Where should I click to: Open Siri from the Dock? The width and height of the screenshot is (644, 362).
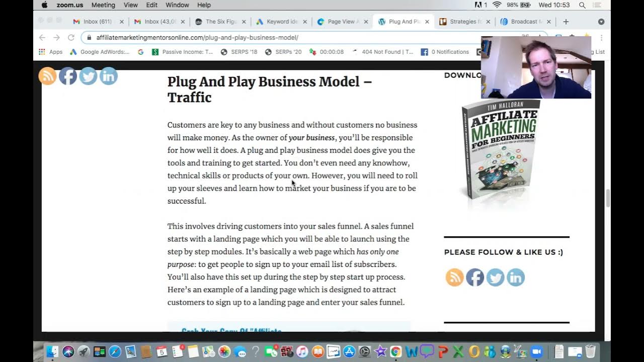coord(68,351)
